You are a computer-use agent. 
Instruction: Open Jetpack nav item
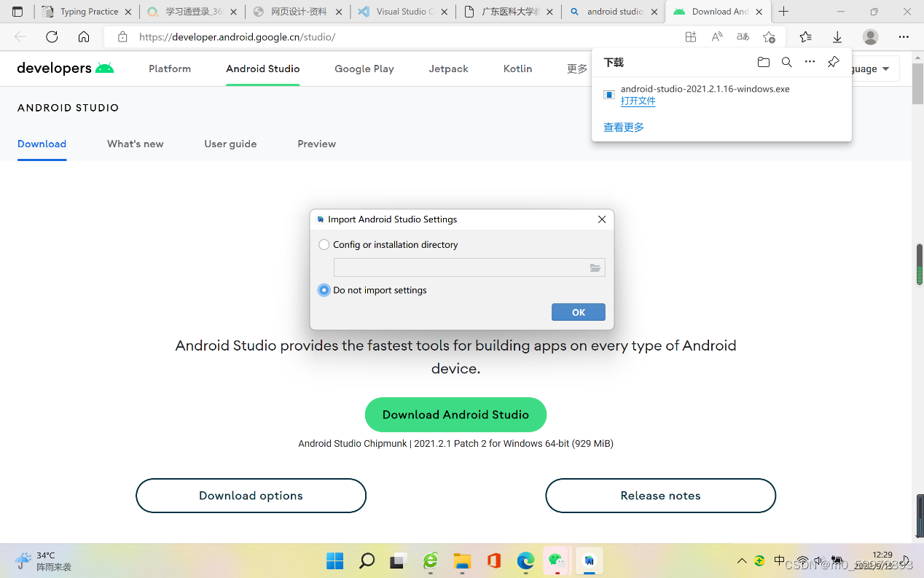coord(448,69)
